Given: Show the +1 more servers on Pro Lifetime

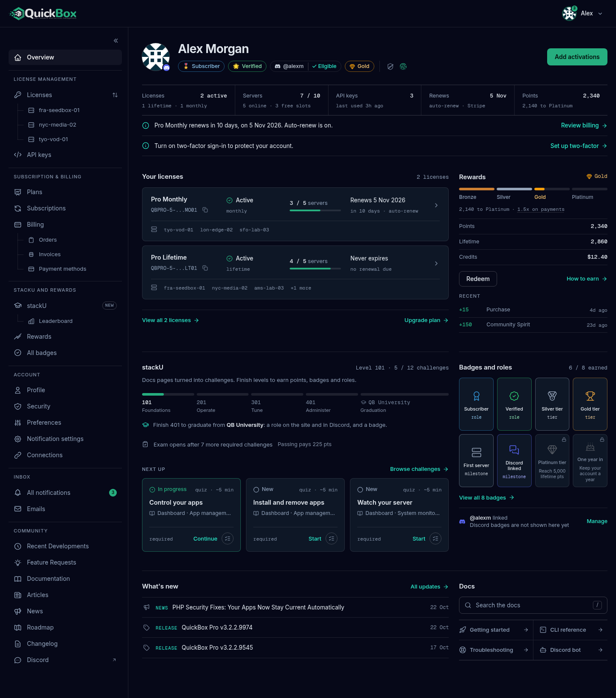Looking at the screenshot, I should (x=301, y=288).
